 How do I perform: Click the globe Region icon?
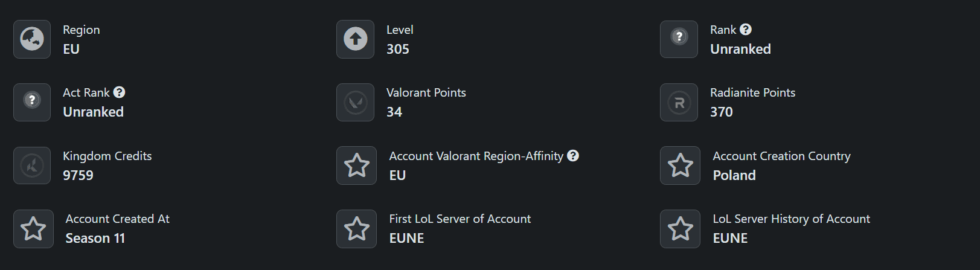coord(32,39)
